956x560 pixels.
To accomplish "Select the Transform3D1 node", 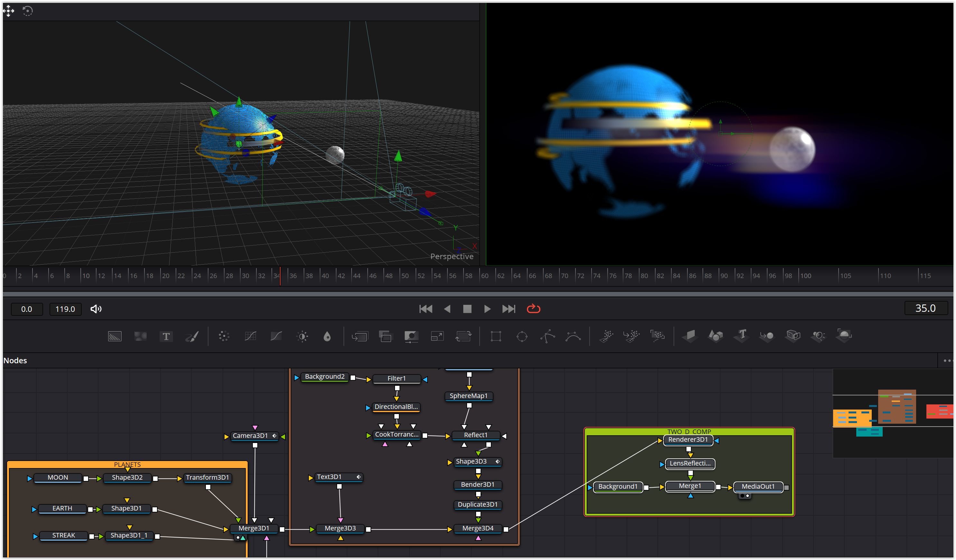I will point(207,478).
